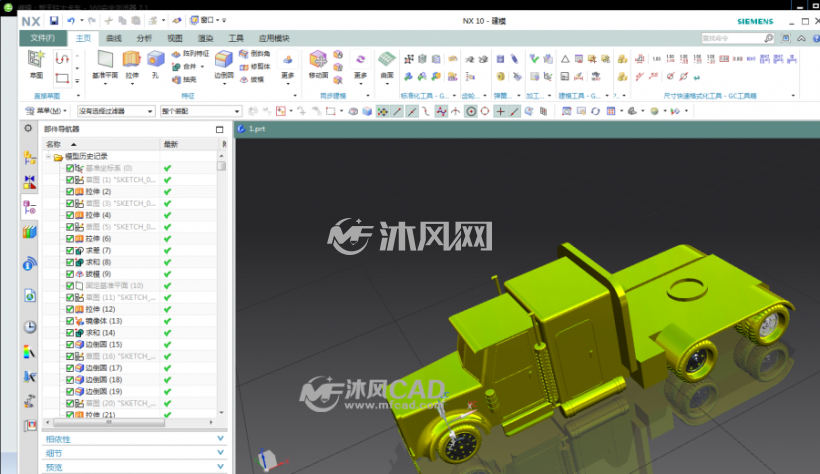Switch to the 应用模块 ribbon tab
This screenshot has height=474, width=820.
pyautogui.click(x=274, y=38)
